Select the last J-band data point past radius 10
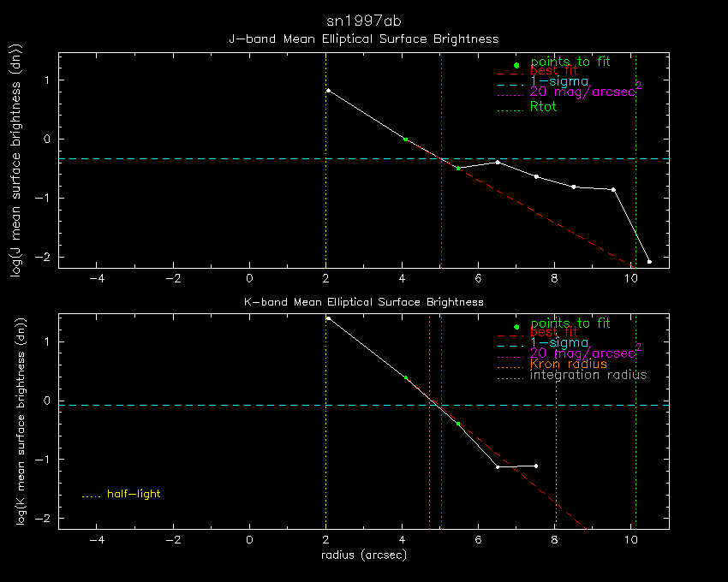This screenshot has height=582, width=728. 649,262
